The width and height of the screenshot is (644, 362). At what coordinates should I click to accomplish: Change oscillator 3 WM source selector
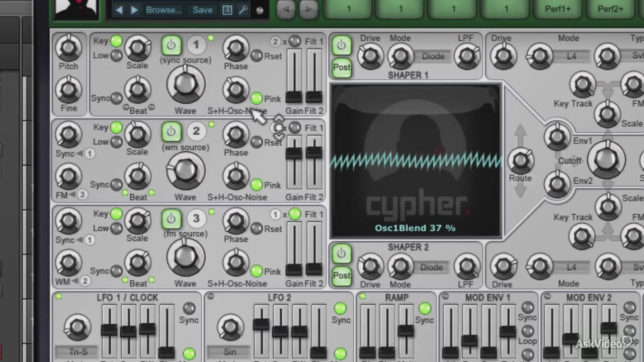[85, 281]
